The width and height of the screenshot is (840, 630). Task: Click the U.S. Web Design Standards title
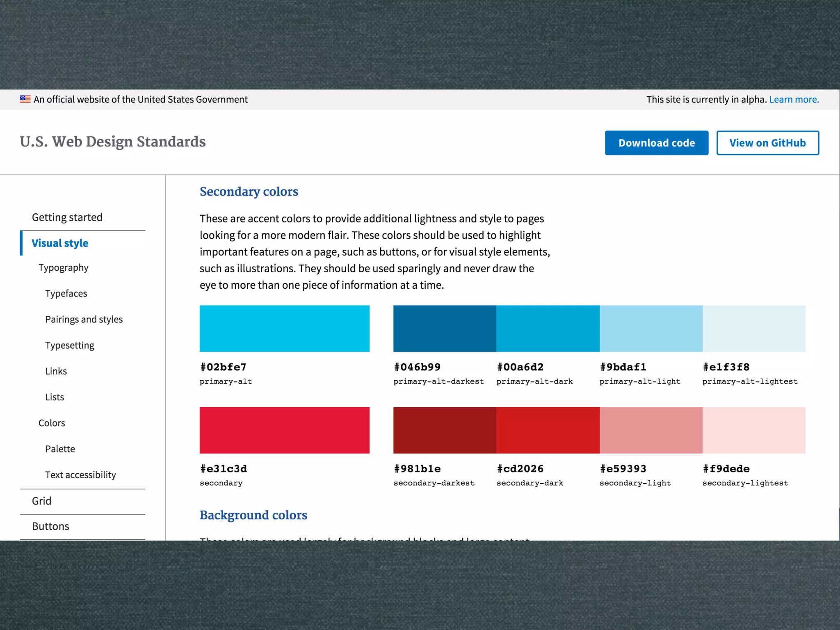[x=113, y=142]
